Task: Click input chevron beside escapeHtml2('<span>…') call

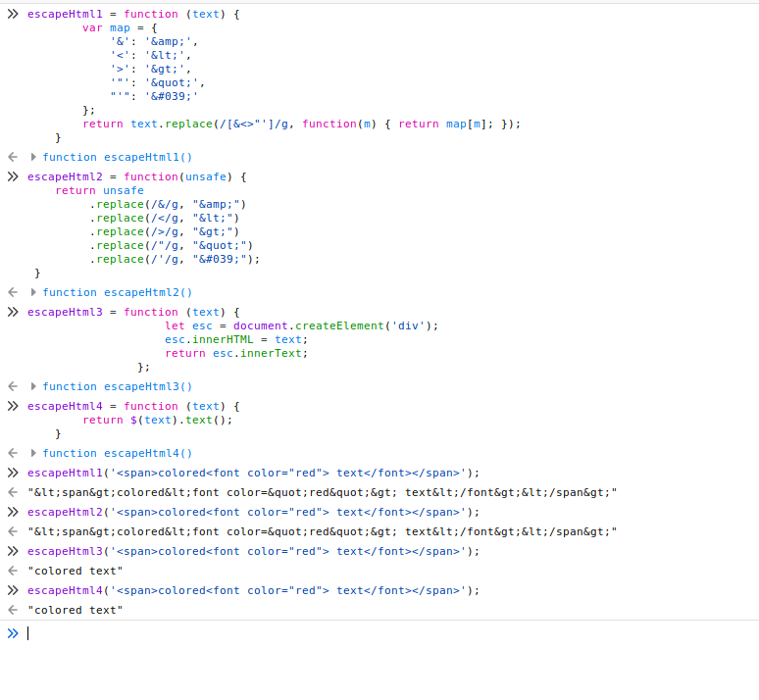Action: click(13, 512)
